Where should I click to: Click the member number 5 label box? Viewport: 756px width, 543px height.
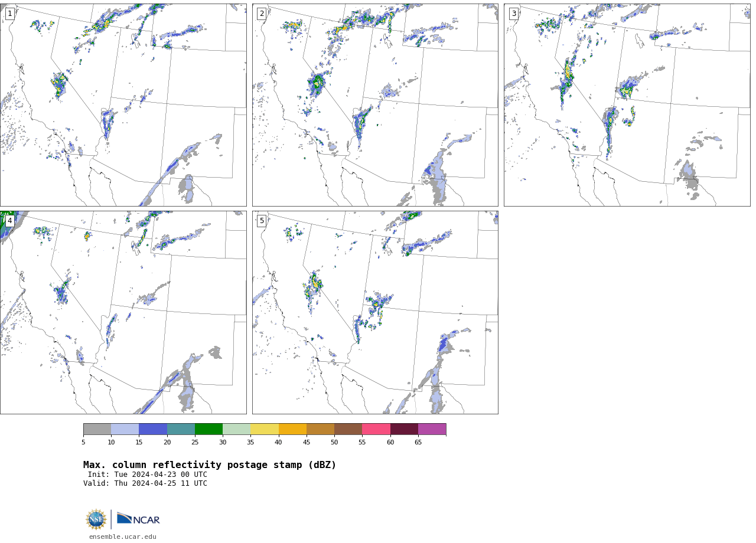[262, 221]
